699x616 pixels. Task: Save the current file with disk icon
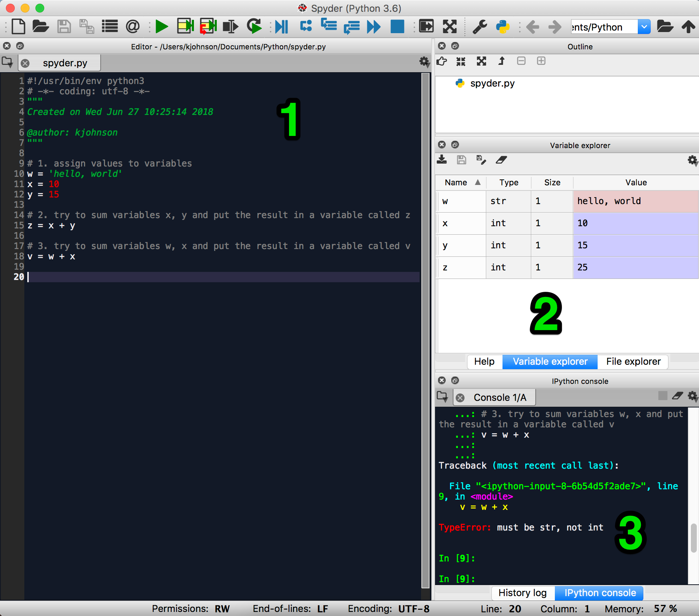64,27
